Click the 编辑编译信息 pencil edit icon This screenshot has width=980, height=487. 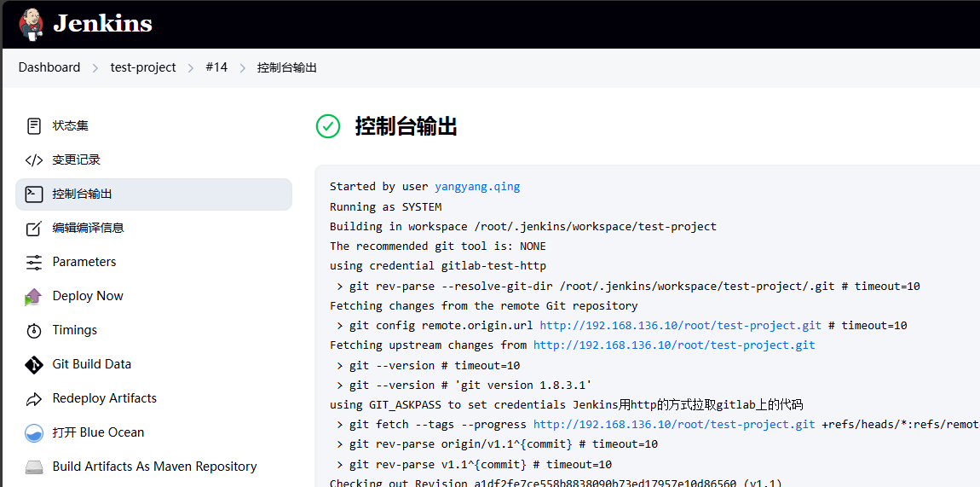(34, 229)
